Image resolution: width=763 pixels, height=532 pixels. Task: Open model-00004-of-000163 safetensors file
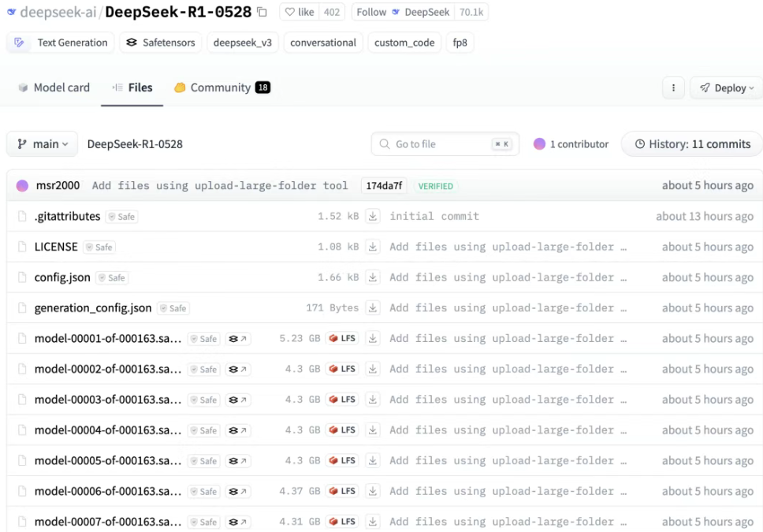[107, 430]
